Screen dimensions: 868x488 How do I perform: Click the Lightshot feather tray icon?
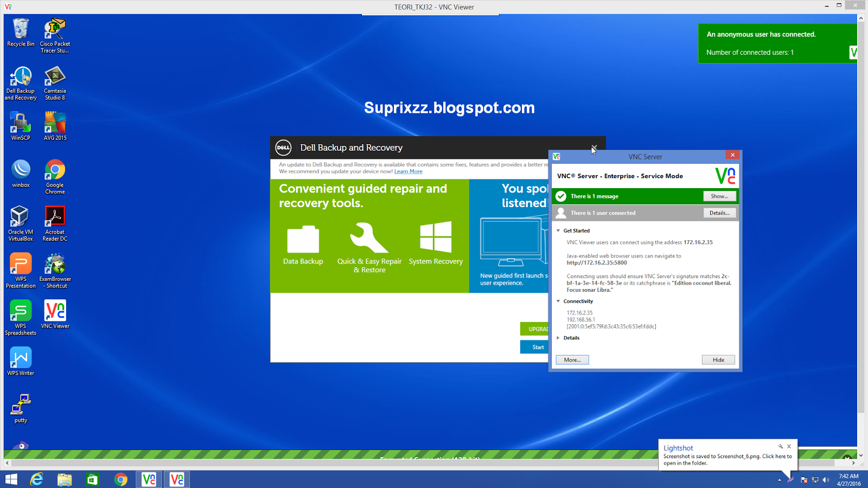790,479
